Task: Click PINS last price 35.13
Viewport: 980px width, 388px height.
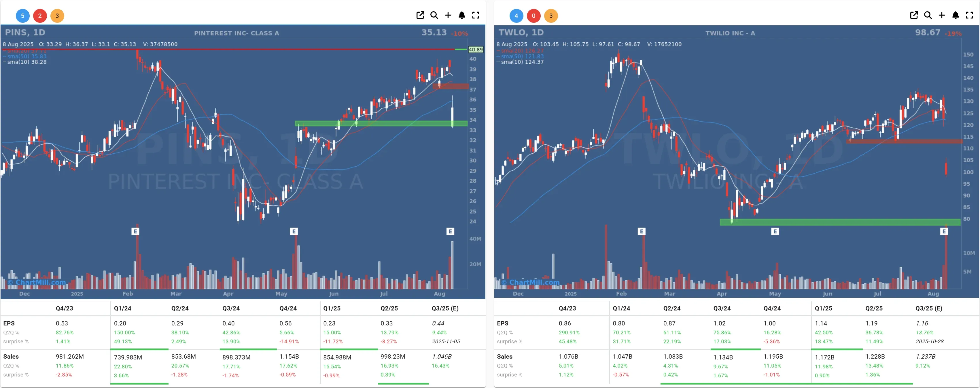Action: (x=434, y=32)
